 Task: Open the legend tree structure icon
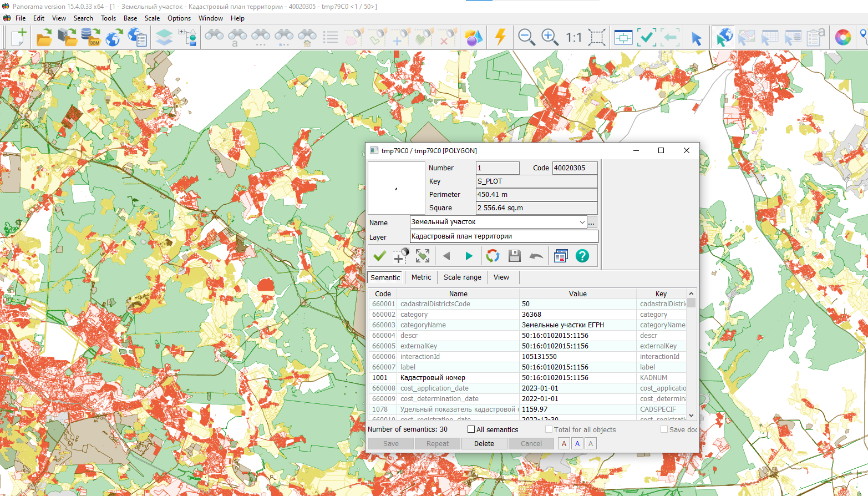point(187,38)
